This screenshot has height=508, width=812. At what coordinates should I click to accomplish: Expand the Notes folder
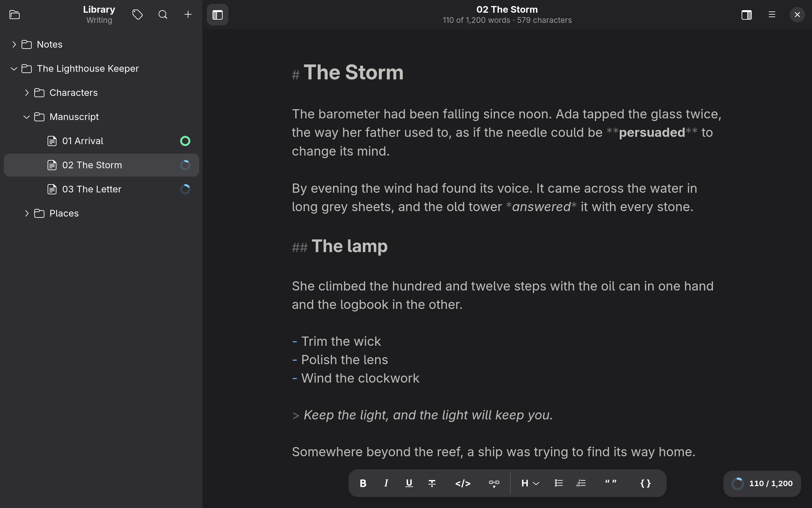point(14,44)
